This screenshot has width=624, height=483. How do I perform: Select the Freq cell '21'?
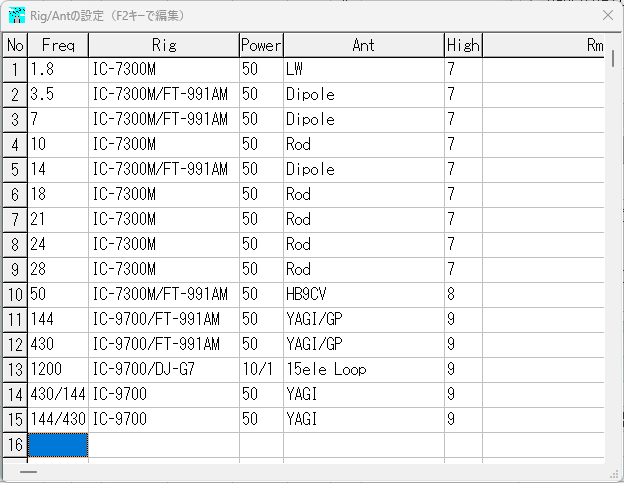58,220
